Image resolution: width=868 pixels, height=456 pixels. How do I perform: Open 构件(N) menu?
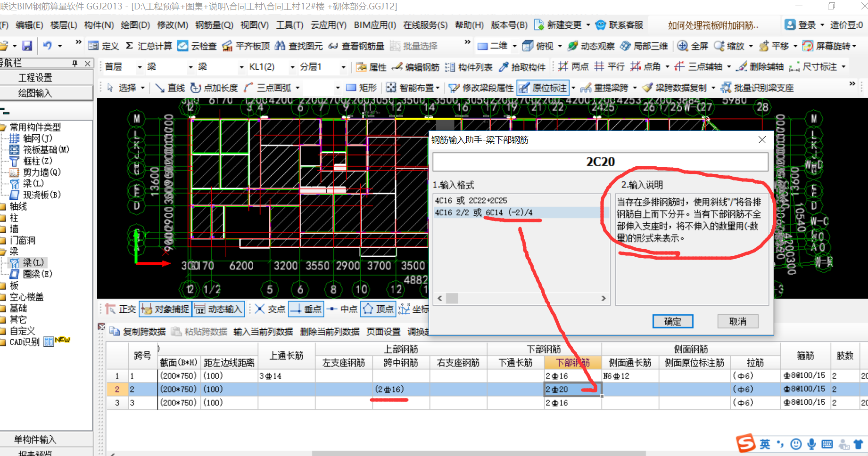99,25
